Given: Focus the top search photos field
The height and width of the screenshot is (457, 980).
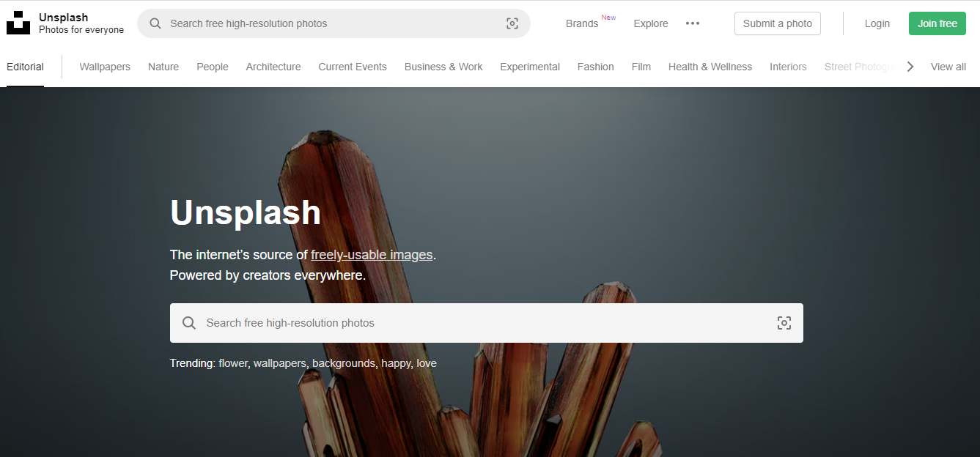Looking at the screenshot, I should coord(334,23).
